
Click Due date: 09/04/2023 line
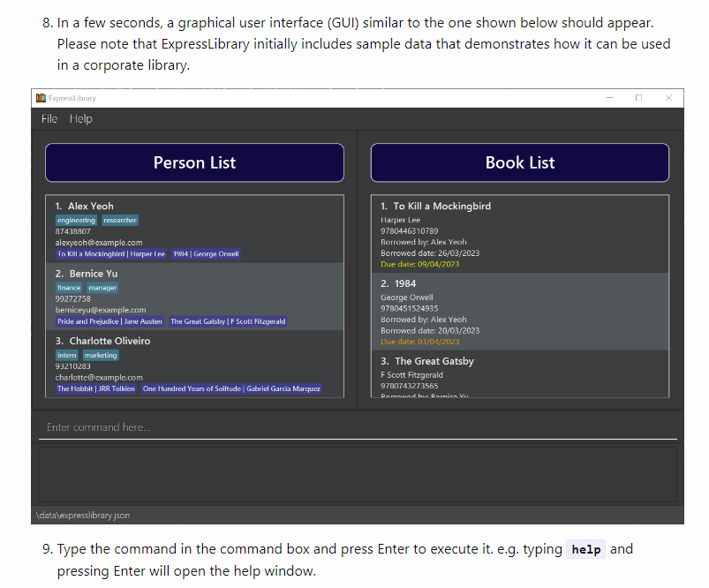point(419,264)
